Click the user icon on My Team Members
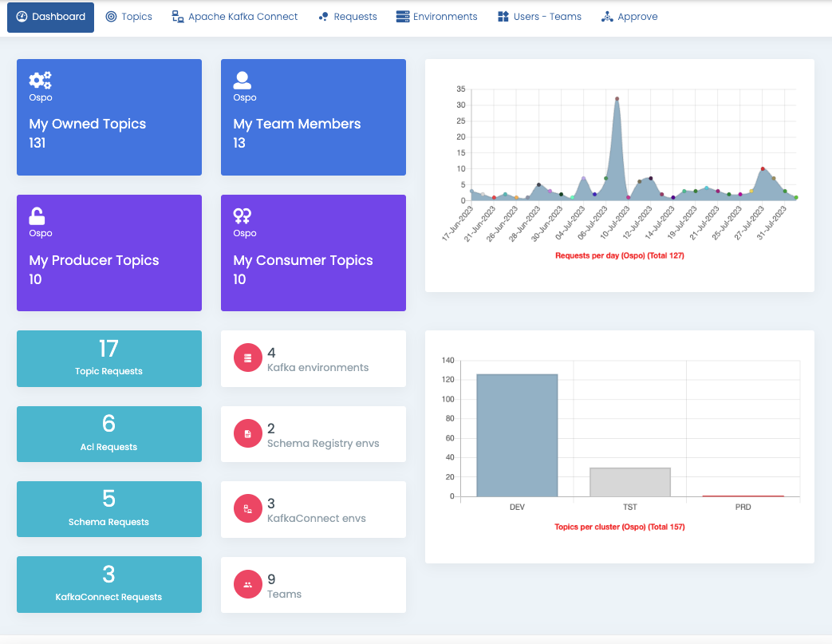Viewport: 832px width, 644px height. point(243,80)
